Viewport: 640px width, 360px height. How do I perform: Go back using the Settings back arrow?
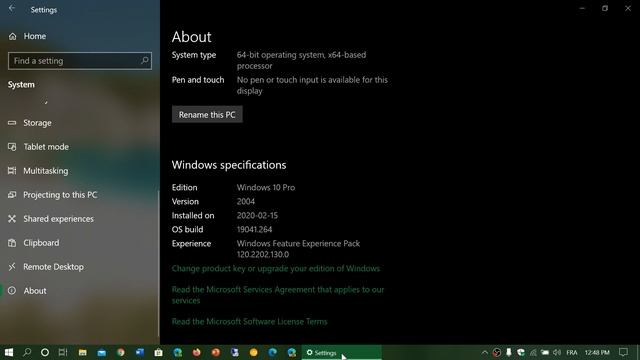[12, 9]
